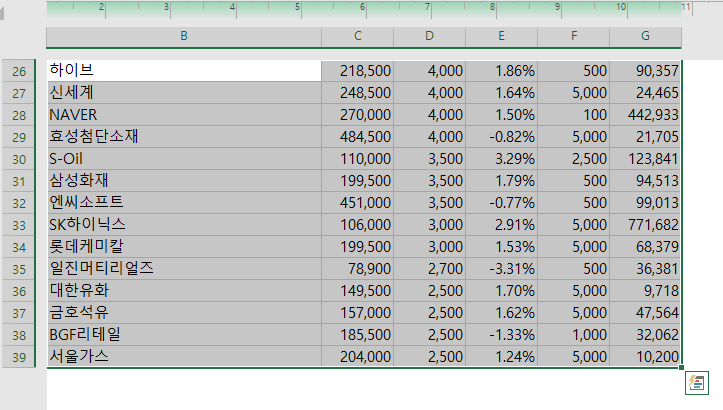
Task: Click the 100 cell in NAVER row
Action: 574,115
